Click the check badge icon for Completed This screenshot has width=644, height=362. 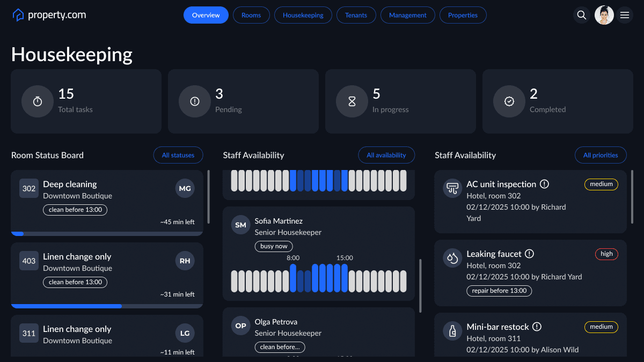pyautogui.click(x=509, y=101)
